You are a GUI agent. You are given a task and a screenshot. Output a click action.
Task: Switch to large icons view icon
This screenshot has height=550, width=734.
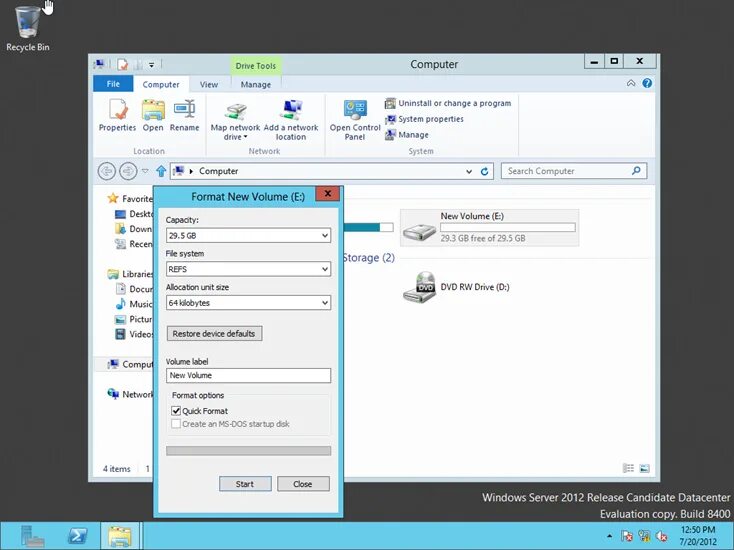coord(645,468)
